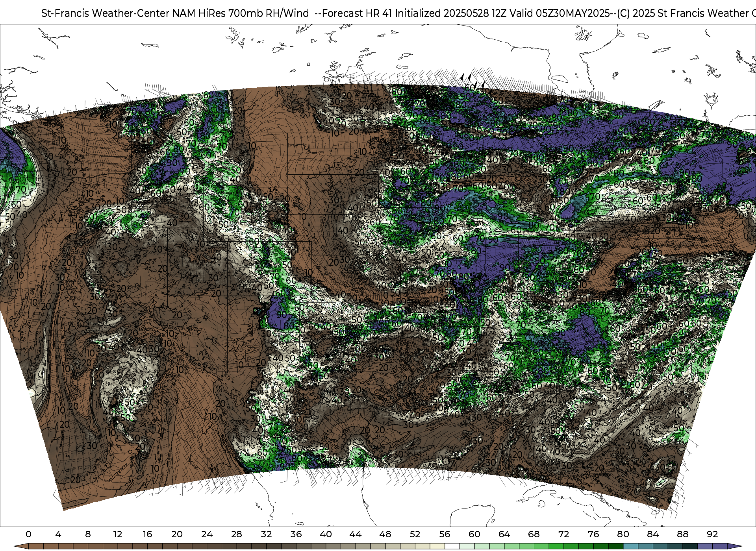Select the "48" legend tick label

(385, 534)
